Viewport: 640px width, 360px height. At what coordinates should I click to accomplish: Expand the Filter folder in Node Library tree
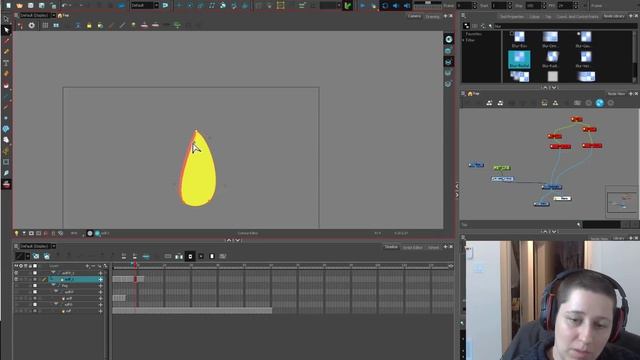point(463,40)
